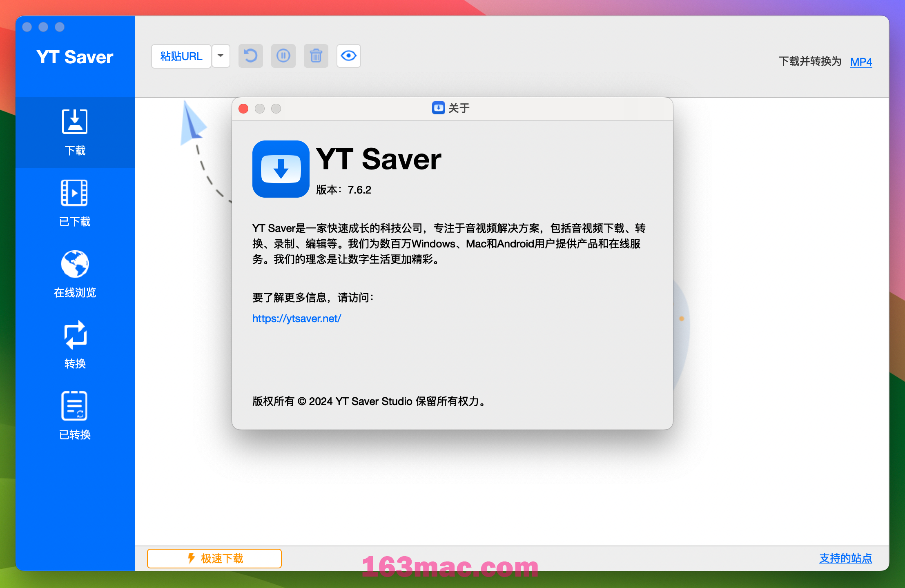Open the 已转换 (Converted) sidebar tab
Image resolution: width=905 pixels, height=588 pixels.
coord(75,416)
